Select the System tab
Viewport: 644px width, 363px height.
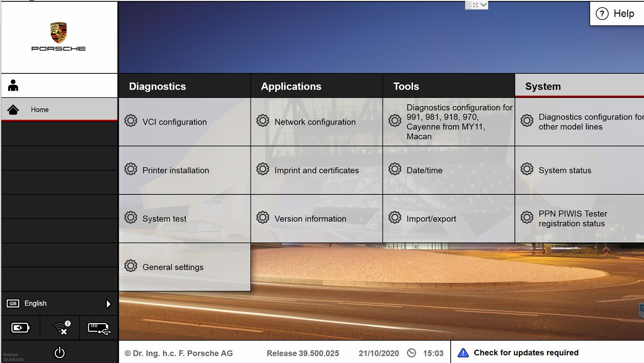pyautogui.click(x=580, y=86)
